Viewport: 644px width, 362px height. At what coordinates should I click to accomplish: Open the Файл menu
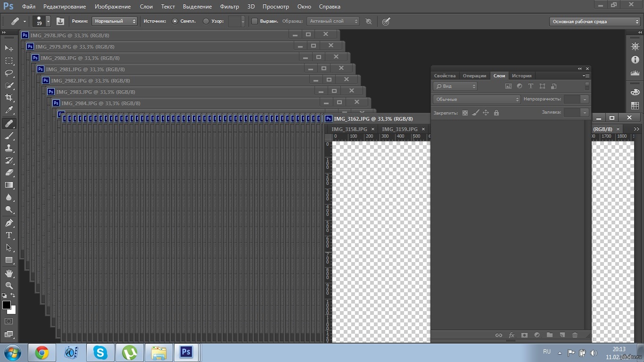tap(29, 7)
